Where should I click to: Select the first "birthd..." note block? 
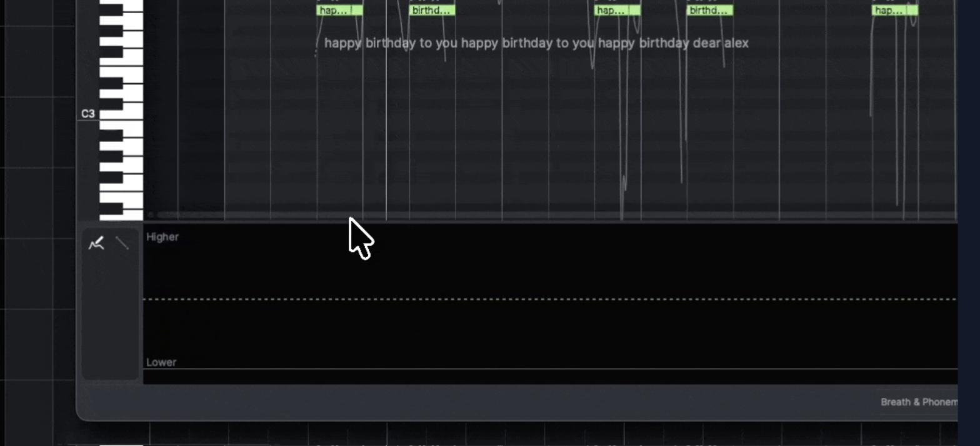click(432, 11)
